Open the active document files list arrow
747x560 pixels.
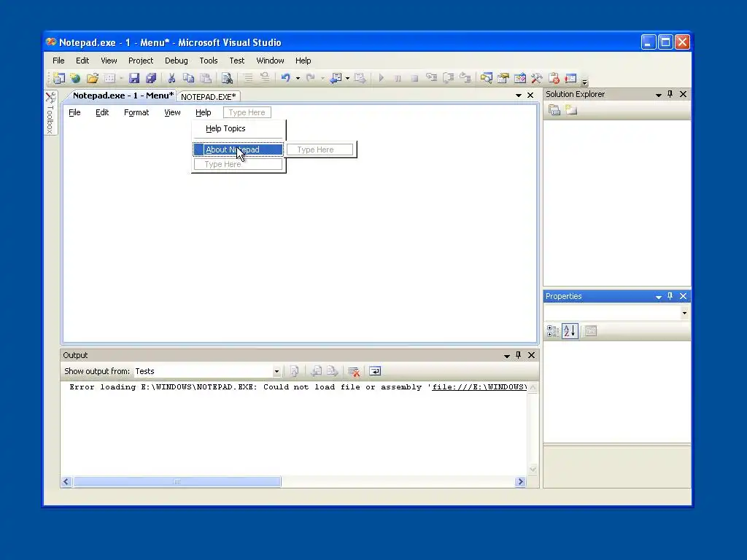pyautogui.click(x=519, y=96)
